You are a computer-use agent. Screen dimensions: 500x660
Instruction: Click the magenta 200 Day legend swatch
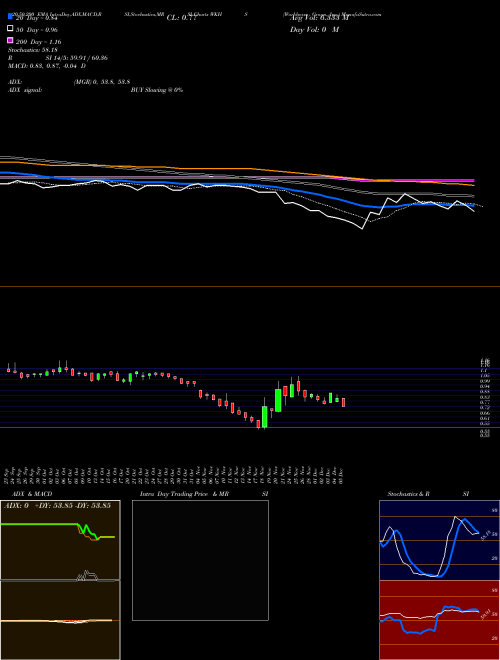(10, 40)
